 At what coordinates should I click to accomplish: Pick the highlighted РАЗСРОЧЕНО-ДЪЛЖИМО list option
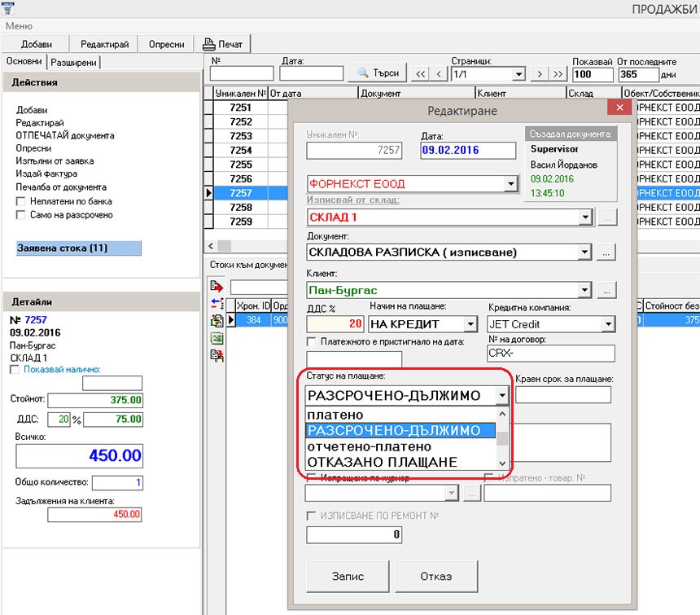coord(400,431)
